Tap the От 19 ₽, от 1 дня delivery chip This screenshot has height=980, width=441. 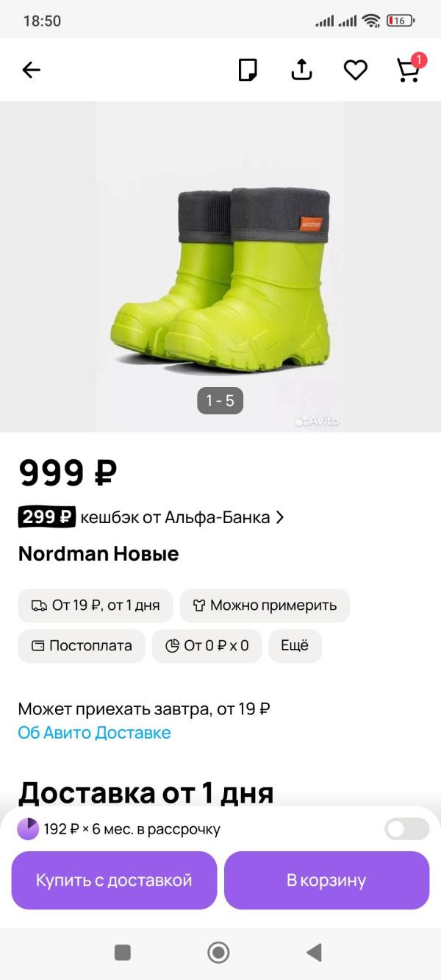pos(96,606)
